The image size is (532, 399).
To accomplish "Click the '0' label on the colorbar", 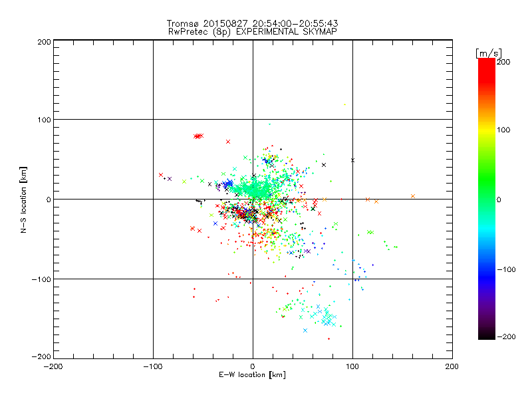I will [499, 199].
